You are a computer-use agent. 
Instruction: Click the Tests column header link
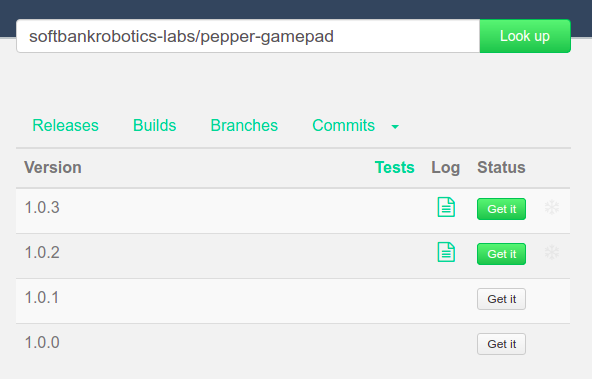[x=395, y=167]
